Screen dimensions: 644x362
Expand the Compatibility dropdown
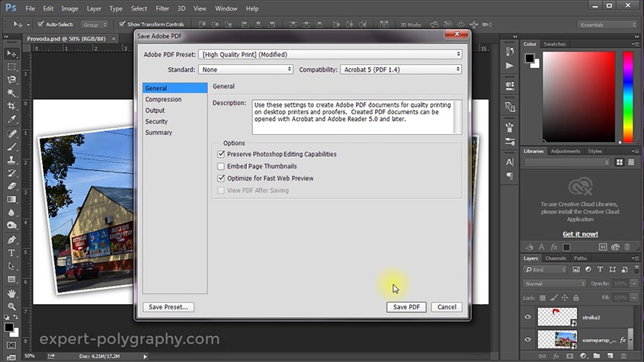[x=400, y=69]
